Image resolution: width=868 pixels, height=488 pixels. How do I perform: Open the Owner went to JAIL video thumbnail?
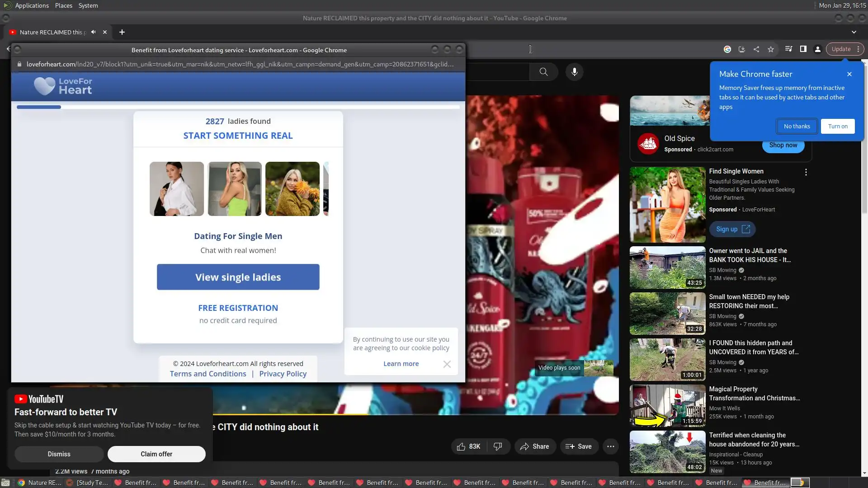667,267
